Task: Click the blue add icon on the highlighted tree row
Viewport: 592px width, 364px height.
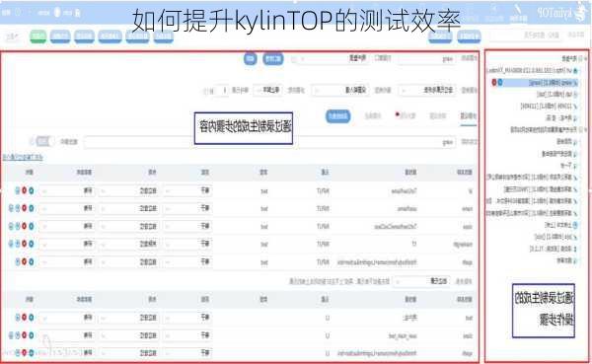Action: tap(500, 82)
